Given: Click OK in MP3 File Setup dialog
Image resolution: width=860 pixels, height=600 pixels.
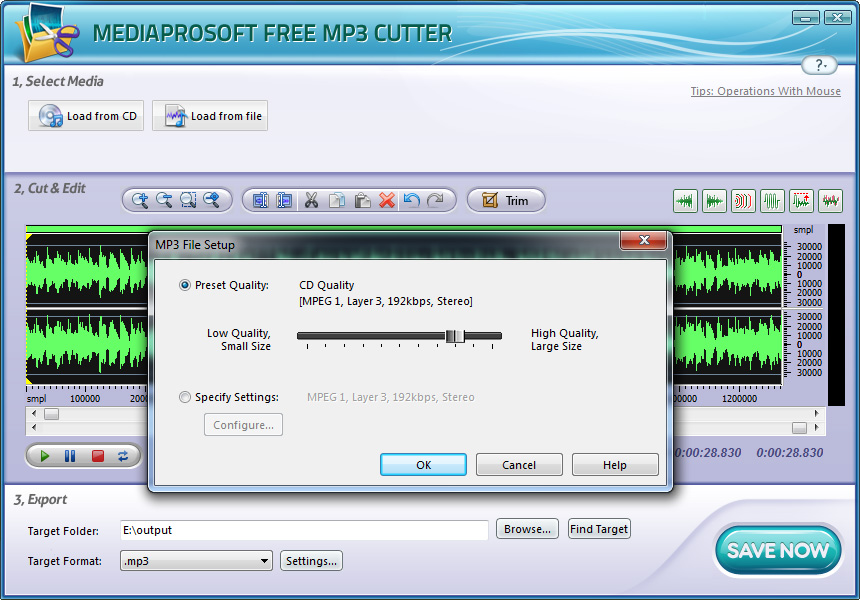Looking at the screenshot, I should click(x=423, y=465).
